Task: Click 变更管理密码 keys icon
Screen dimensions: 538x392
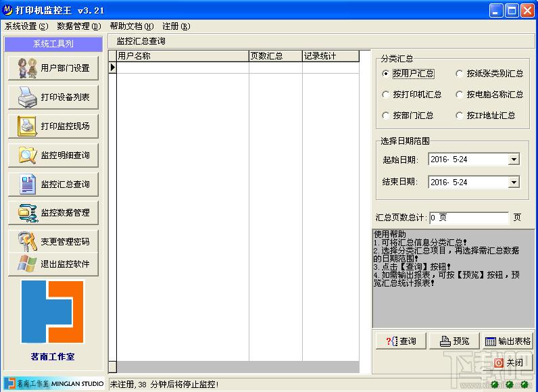Action: [x=28, y=241]
